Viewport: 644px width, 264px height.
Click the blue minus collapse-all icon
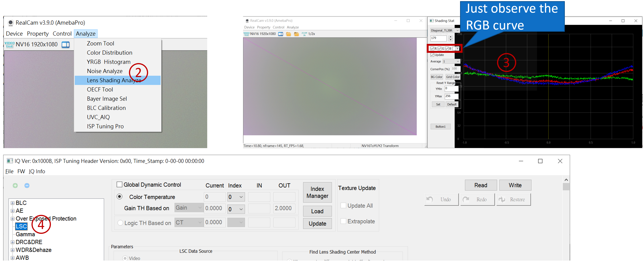[27, 185]
